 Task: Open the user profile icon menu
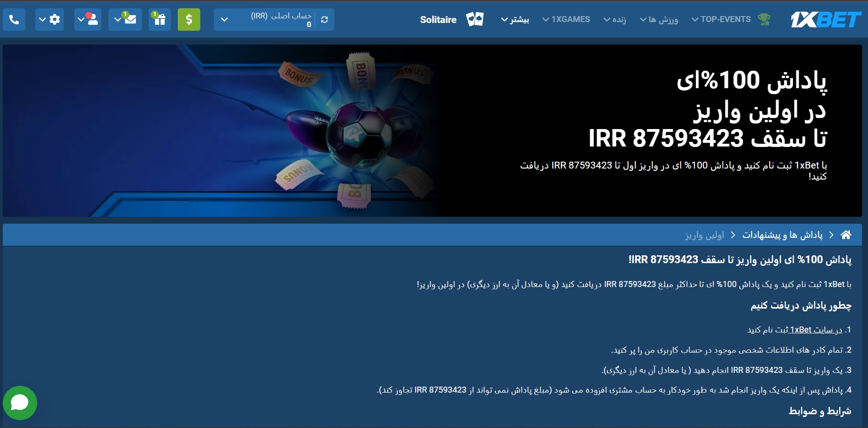point(92,19)
